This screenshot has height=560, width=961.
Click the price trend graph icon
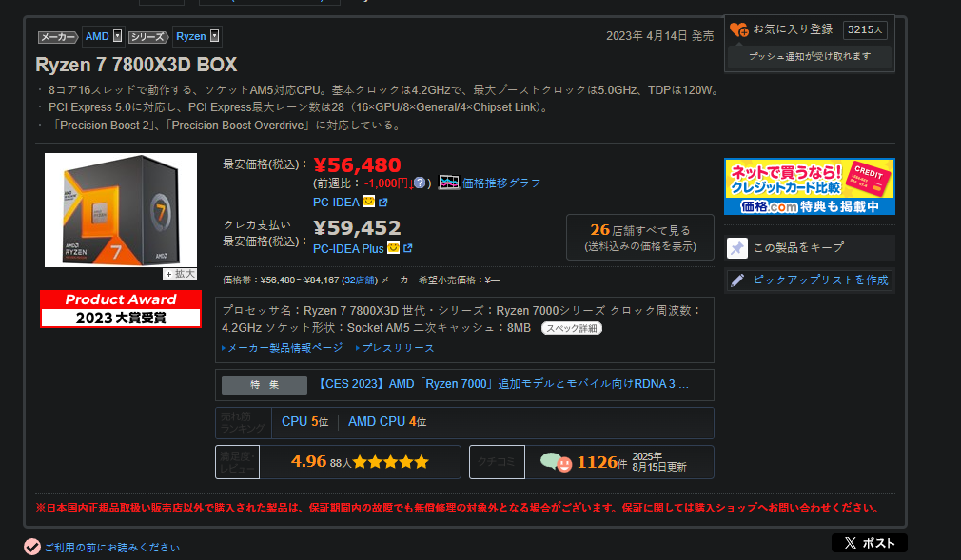[x=449, y=183]
